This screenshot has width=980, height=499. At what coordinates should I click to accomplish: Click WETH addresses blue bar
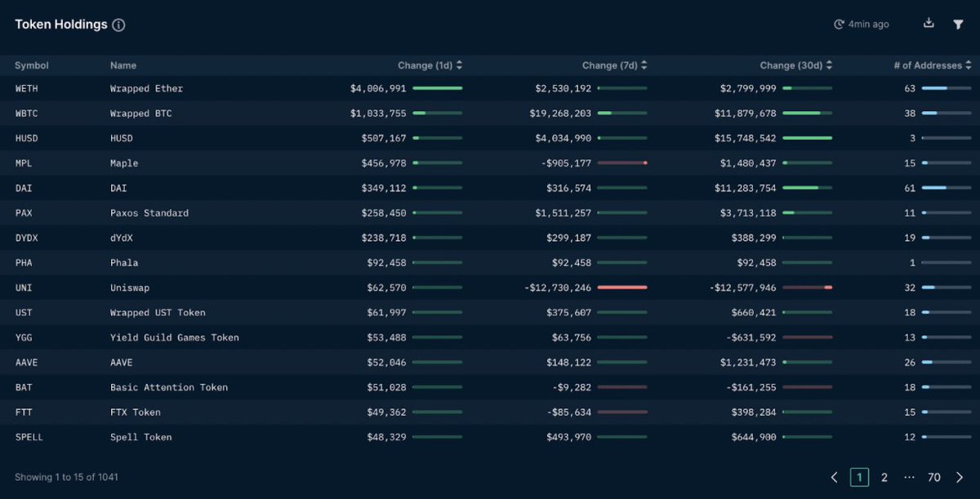pyautogui.click(x=935, y=88)
